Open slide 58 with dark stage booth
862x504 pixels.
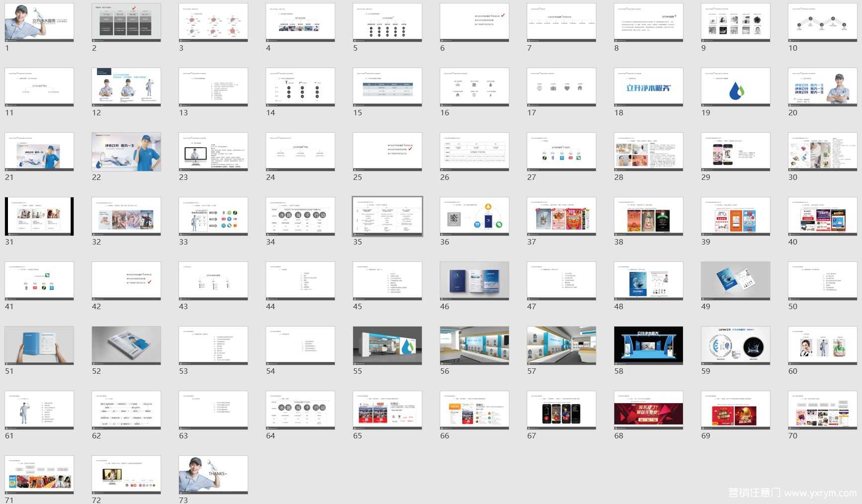pyautogui.click(x=648, y=345)
